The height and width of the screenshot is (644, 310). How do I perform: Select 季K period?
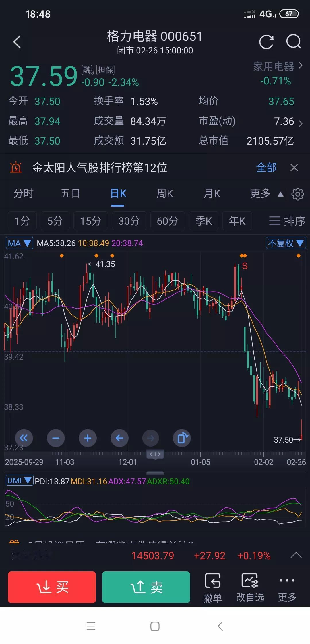204,221
